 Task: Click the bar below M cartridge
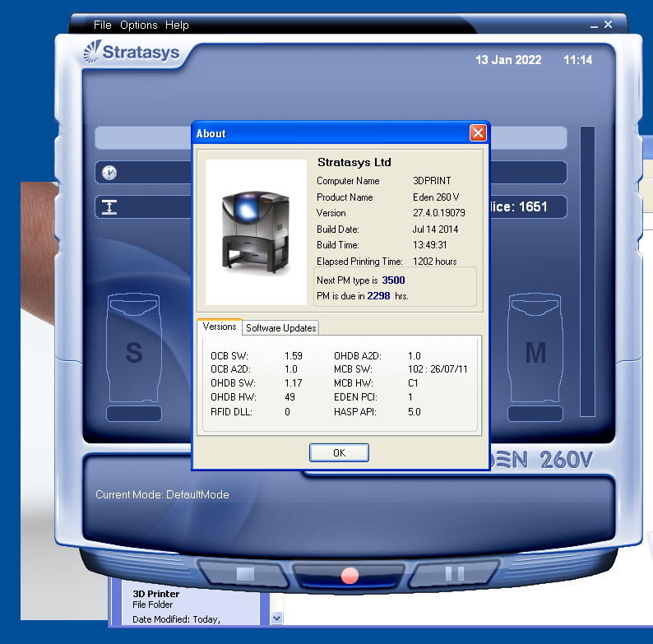(535, 414)
